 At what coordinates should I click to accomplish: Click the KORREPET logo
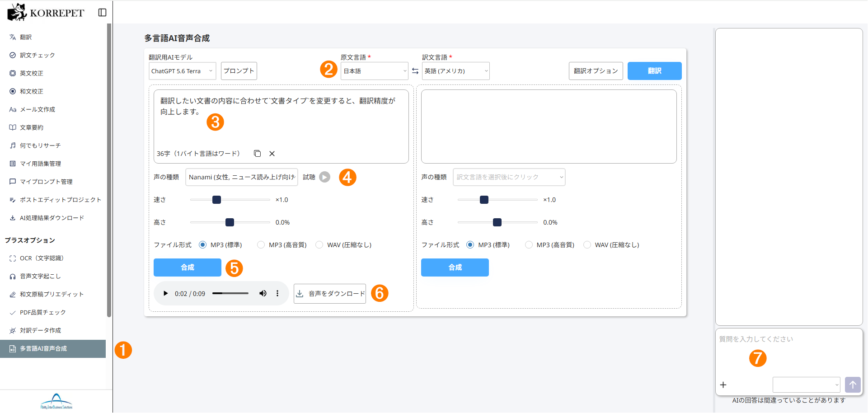46,13
